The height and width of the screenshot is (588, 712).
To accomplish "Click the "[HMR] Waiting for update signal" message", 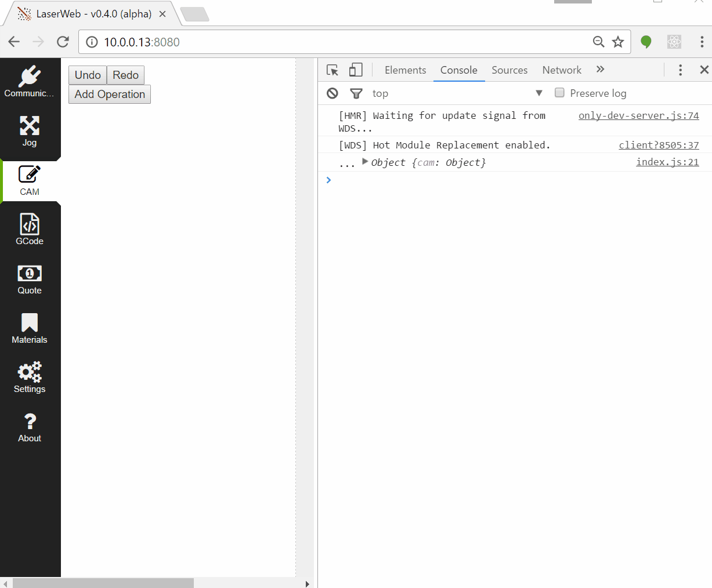I will pyautogui.click(x=442, y=122).
